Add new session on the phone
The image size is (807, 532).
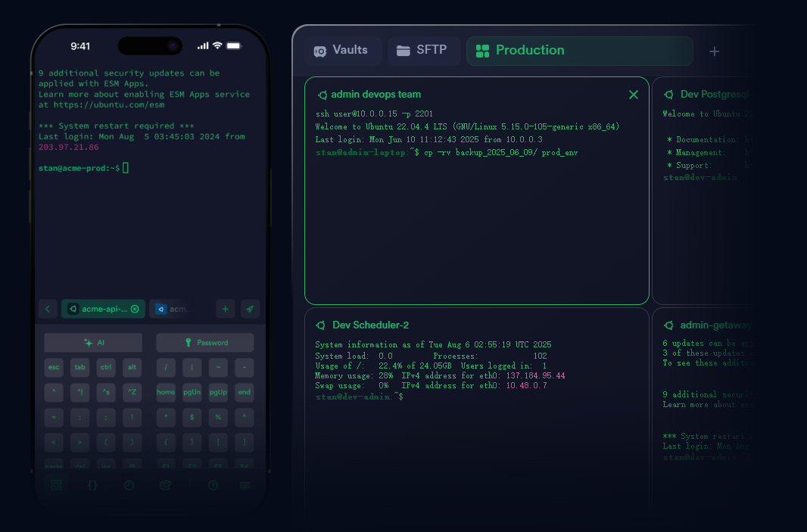click(x=225, y=309)
